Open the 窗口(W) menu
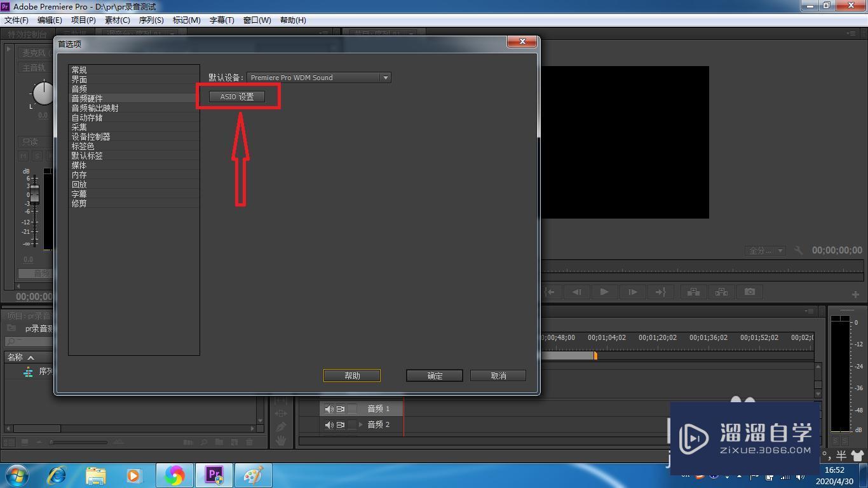The width and height of the screenshot is (868, 488). [x=257, y=20]
